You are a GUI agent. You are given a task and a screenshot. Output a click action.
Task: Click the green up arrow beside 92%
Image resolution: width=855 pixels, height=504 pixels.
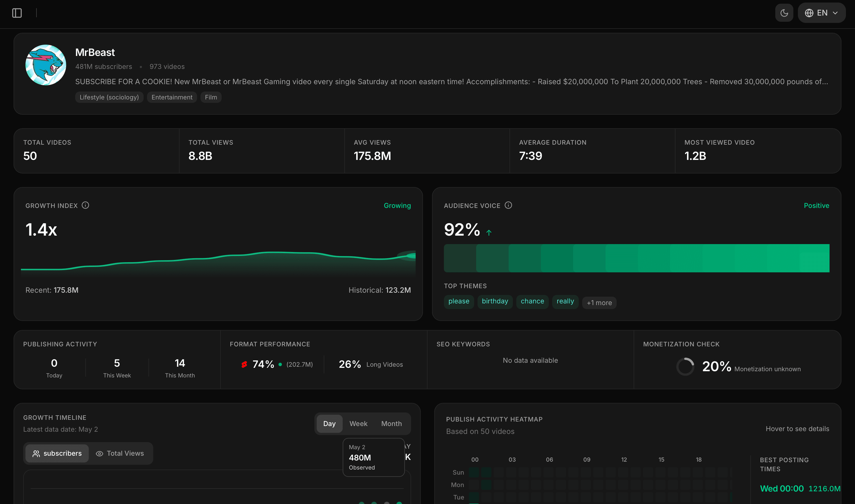(x=489, y=233)
